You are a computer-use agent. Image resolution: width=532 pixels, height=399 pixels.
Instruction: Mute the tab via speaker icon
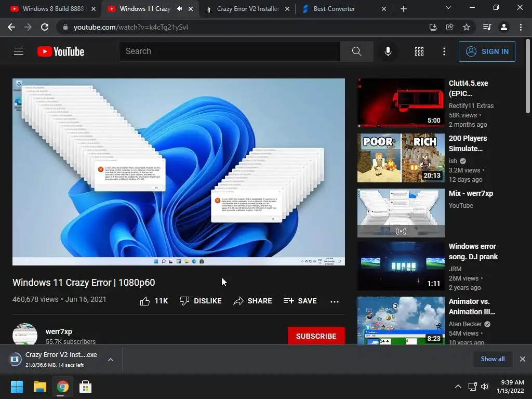179,9
